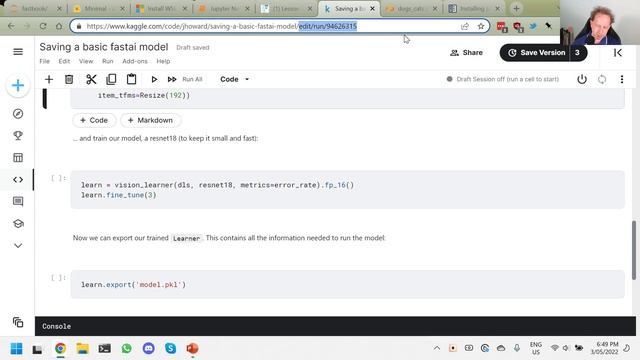The image size is (640, 360).
Task: Show hidden system tray icons chevron
Action: click(x=437, y=348)
